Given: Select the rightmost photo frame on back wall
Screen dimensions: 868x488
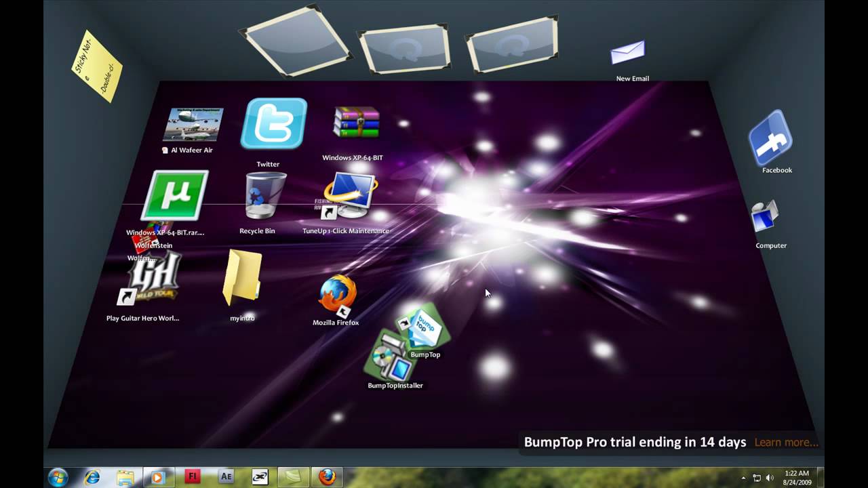Looking at the screenshot, I should tap(512, 45).
